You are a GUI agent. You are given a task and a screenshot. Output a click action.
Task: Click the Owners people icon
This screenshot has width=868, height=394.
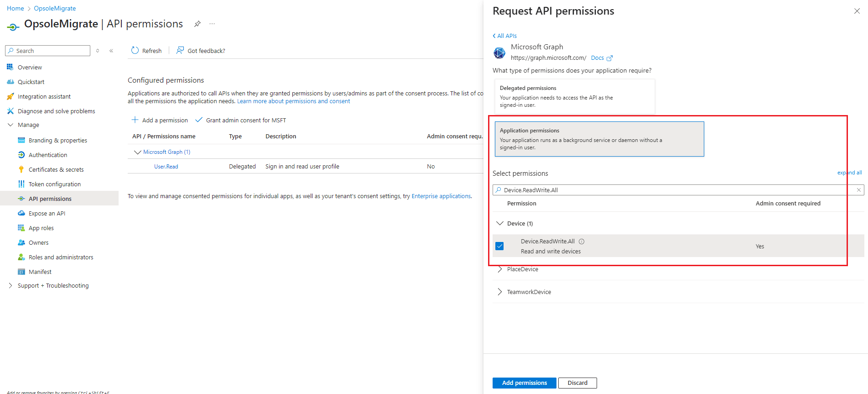point(21,242)
